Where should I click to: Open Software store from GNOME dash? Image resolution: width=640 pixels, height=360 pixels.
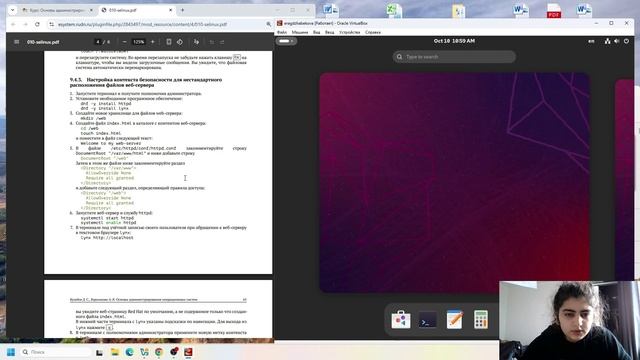tap(401, 319)
